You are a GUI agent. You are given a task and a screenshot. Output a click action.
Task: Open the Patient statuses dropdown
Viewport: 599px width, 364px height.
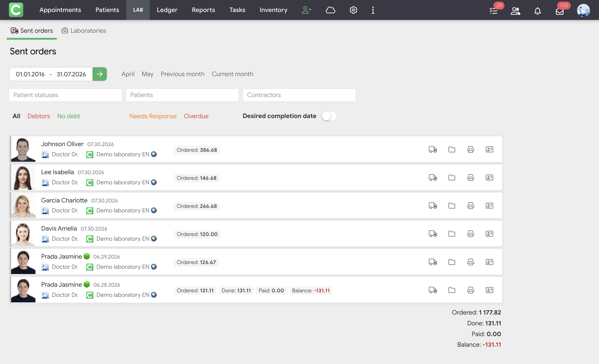tap(66, 95)
